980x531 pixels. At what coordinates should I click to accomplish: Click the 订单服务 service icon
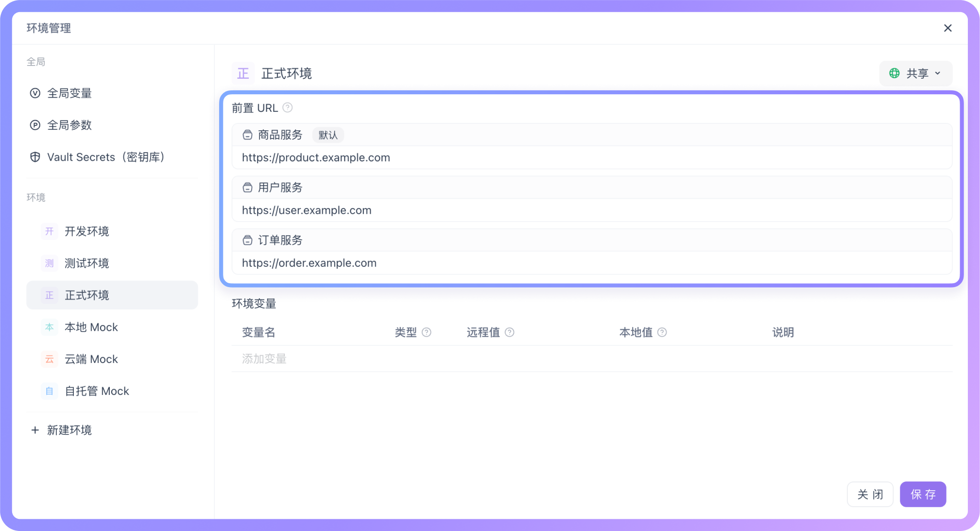tap(247, 240)
